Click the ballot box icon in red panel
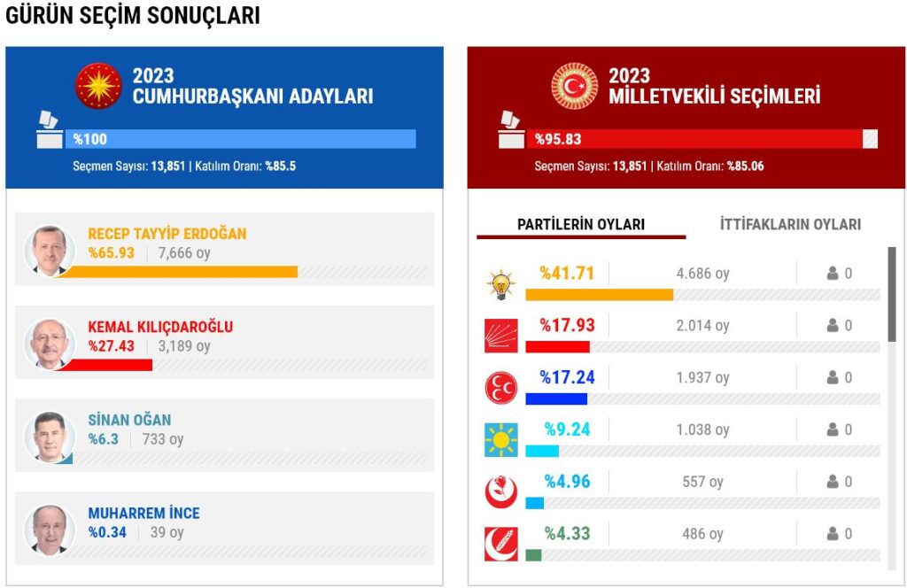907x588 pixels. 511,129
